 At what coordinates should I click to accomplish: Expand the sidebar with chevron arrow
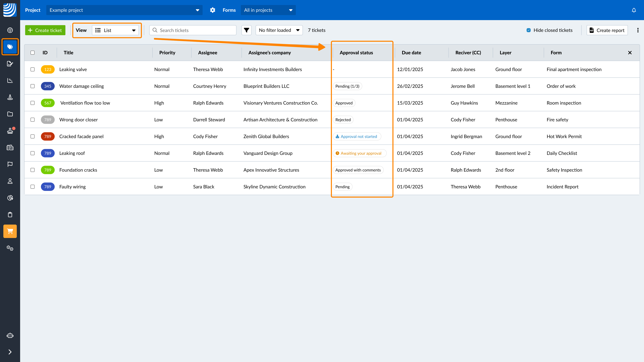[10, 352]
